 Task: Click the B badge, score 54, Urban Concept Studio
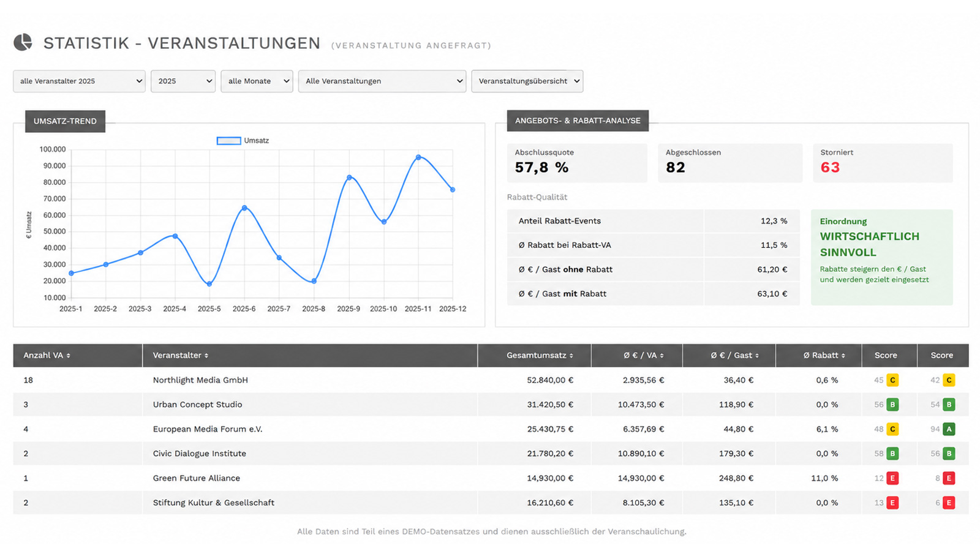click(949, 405)
